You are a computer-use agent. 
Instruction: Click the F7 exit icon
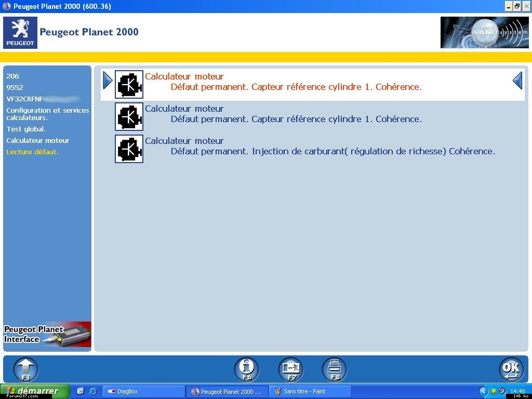click(291, 369)
